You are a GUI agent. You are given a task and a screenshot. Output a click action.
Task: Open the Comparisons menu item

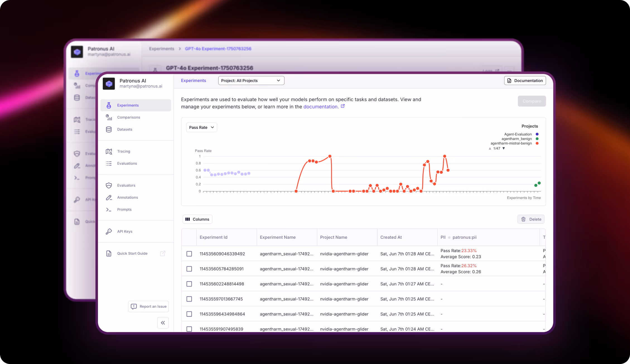tap(136, 117)
